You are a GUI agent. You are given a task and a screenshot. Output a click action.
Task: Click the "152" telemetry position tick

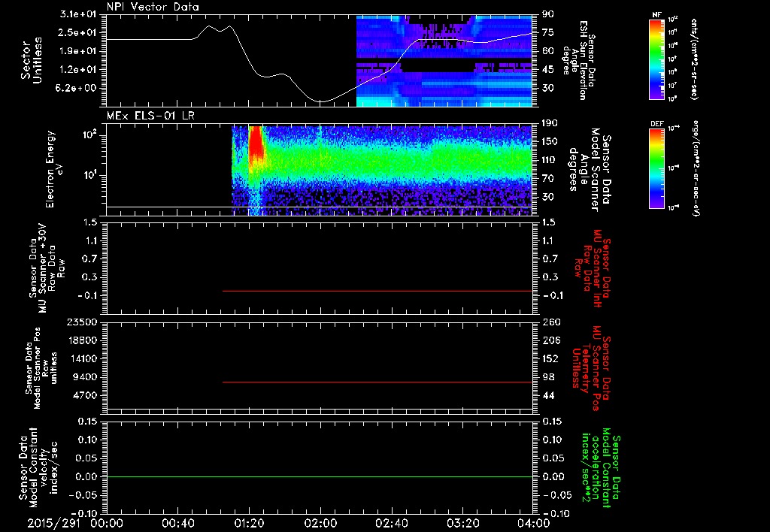point(550,358)
